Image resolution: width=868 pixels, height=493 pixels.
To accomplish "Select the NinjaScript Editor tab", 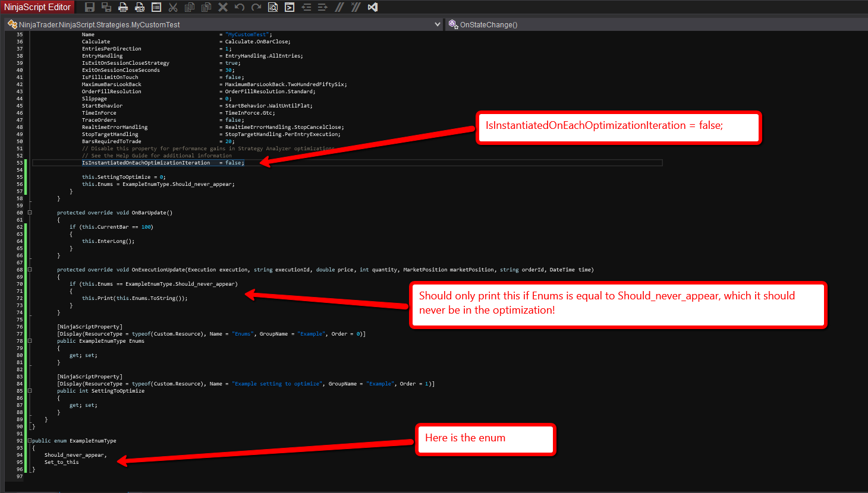I will tap(37, 7).
